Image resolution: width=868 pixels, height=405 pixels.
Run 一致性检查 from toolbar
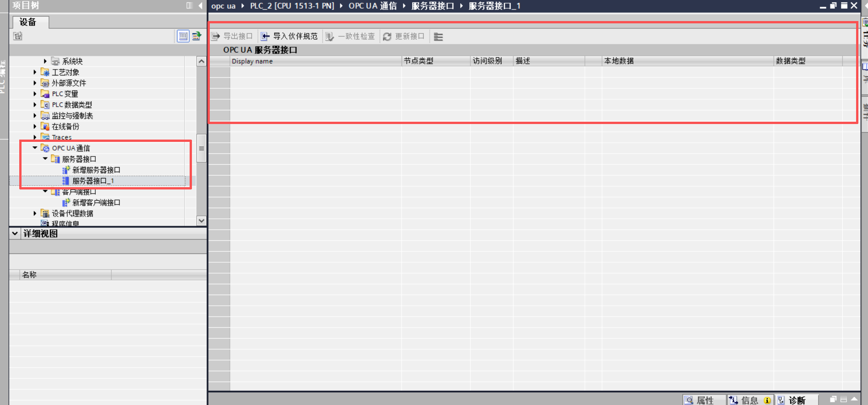350,36
